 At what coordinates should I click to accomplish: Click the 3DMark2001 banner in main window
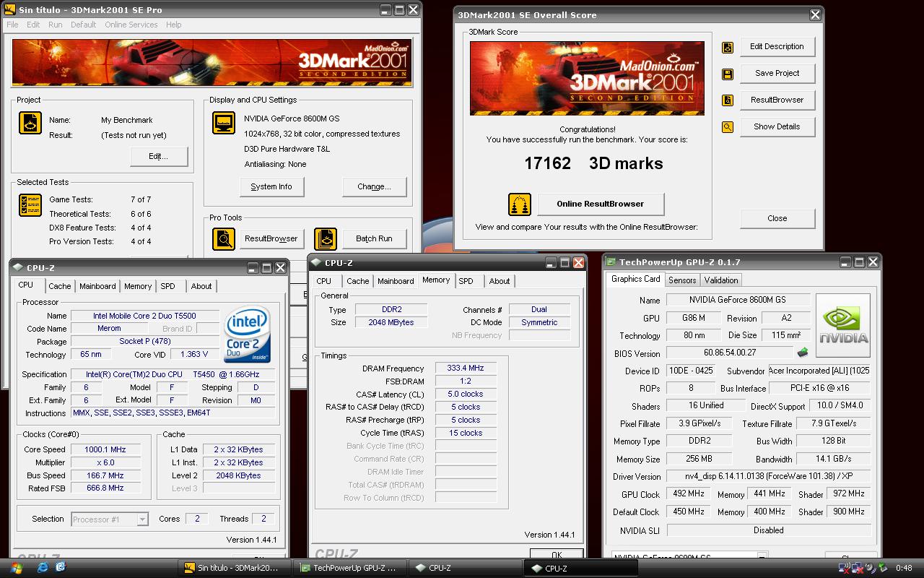pos(212,62)
